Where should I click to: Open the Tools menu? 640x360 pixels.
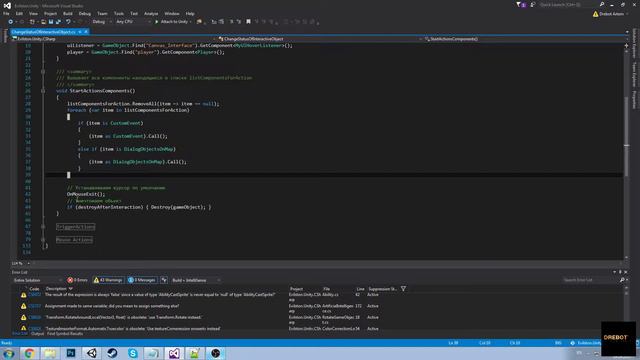coord(119,13)
